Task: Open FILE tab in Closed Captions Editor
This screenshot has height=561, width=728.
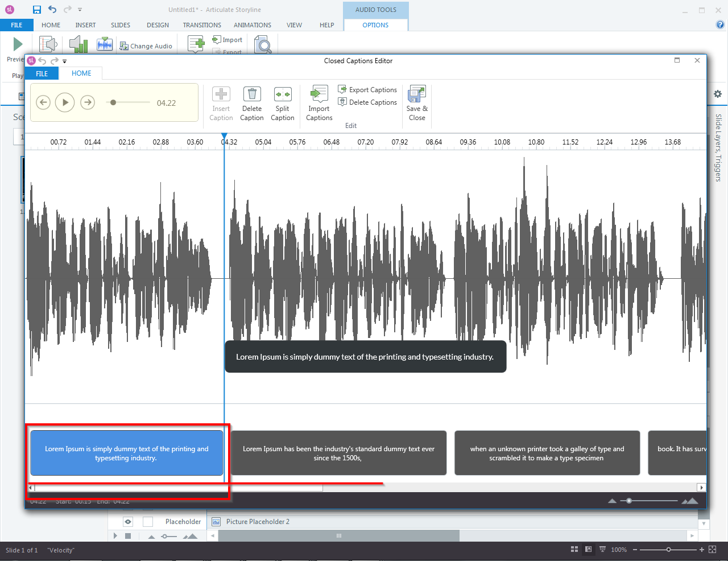Action: click(42, 73)
